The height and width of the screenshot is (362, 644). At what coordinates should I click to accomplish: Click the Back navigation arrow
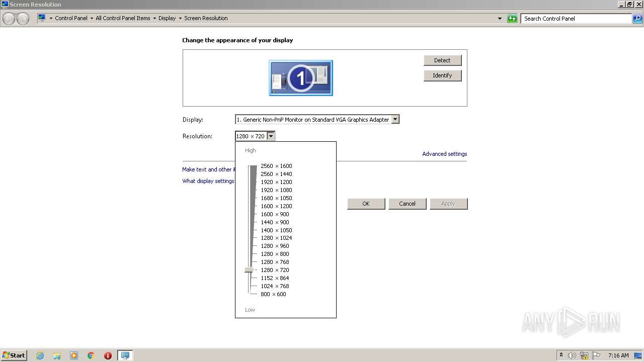[9, 19]
